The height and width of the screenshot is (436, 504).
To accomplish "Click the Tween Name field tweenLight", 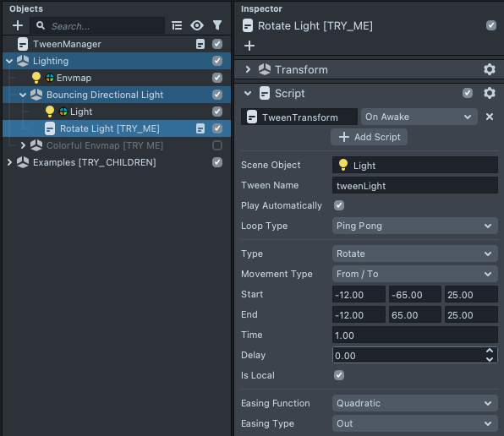I will (415, 185).
